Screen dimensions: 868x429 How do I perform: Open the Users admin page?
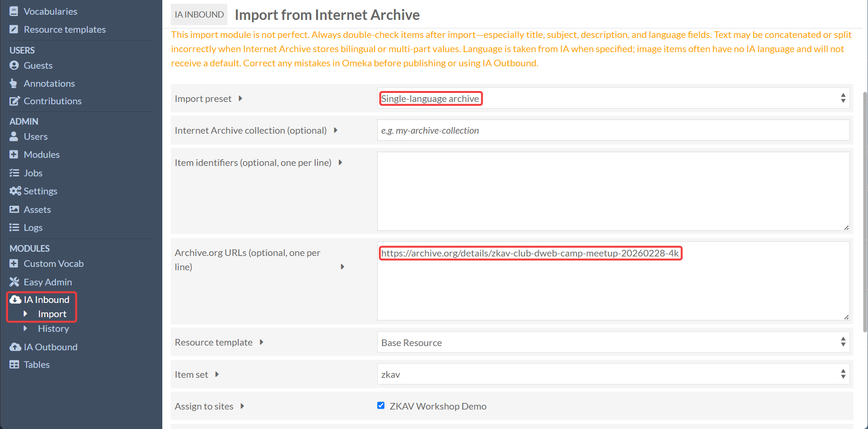coord(36,137)
